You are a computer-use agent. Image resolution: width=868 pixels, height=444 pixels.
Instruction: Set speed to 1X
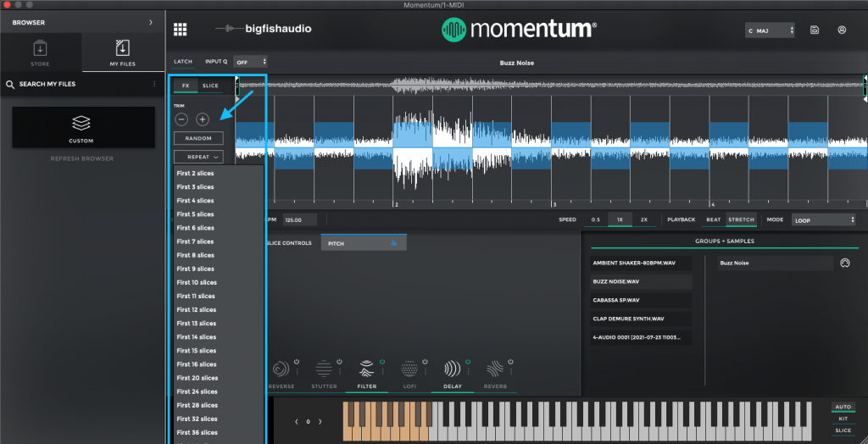coord(620,219)
